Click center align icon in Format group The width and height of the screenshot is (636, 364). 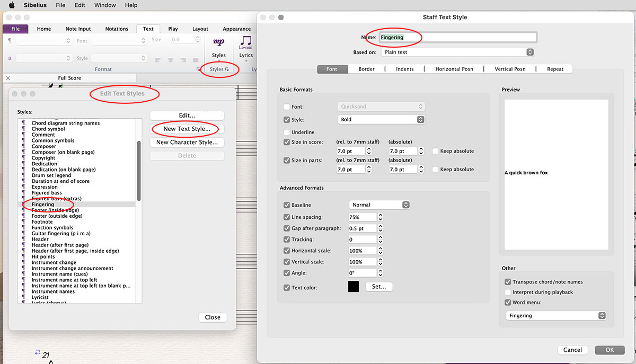pos(170,60)
